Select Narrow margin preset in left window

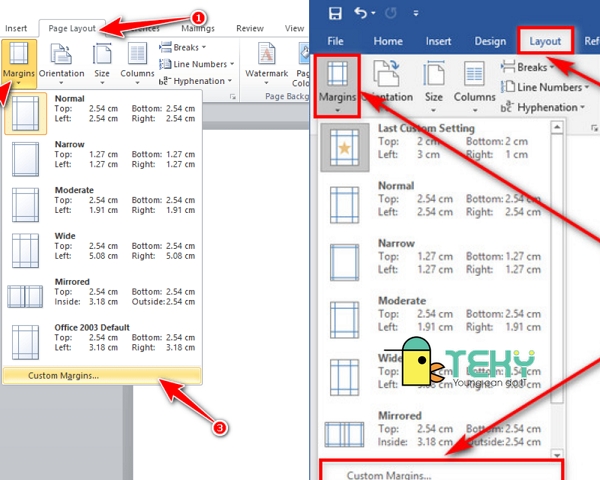pyautogui.click(x=102, y=158)
